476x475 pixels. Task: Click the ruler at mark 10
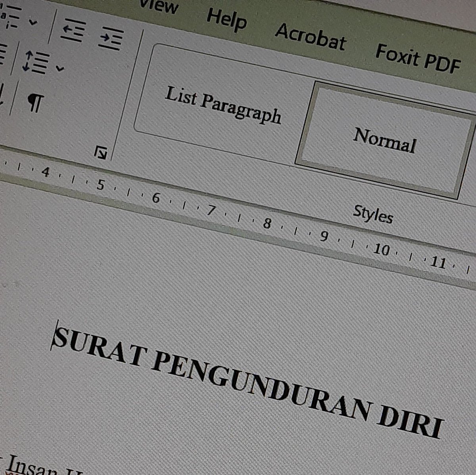(382, 250)
